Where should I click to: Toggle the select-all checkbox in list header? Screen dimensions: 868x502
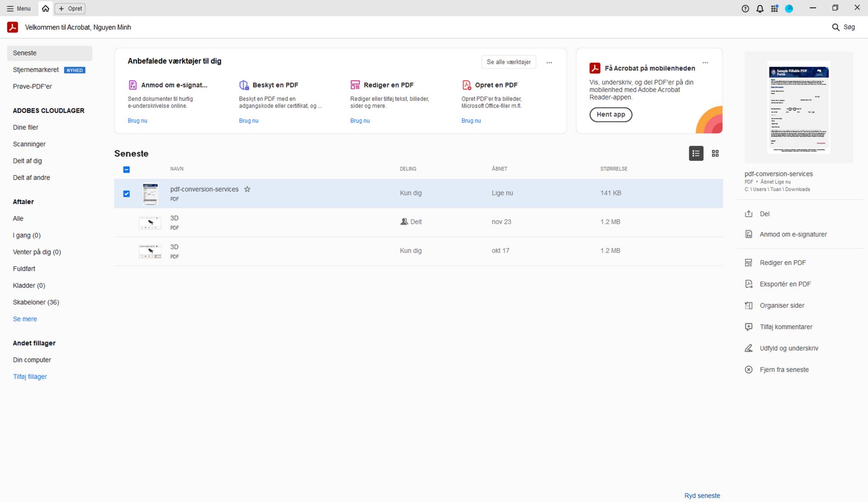(x=127, y=170)
